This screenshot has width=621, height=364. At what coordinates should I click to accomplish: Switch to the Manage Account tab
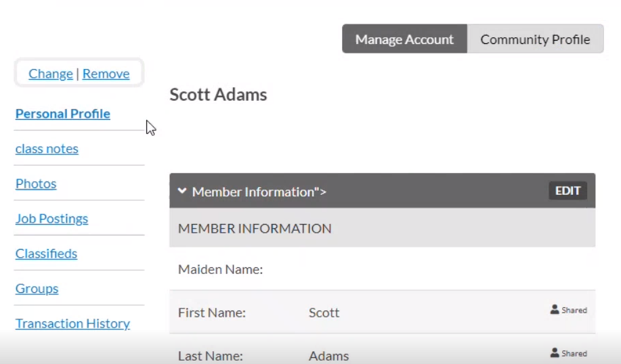coord(404,39)
